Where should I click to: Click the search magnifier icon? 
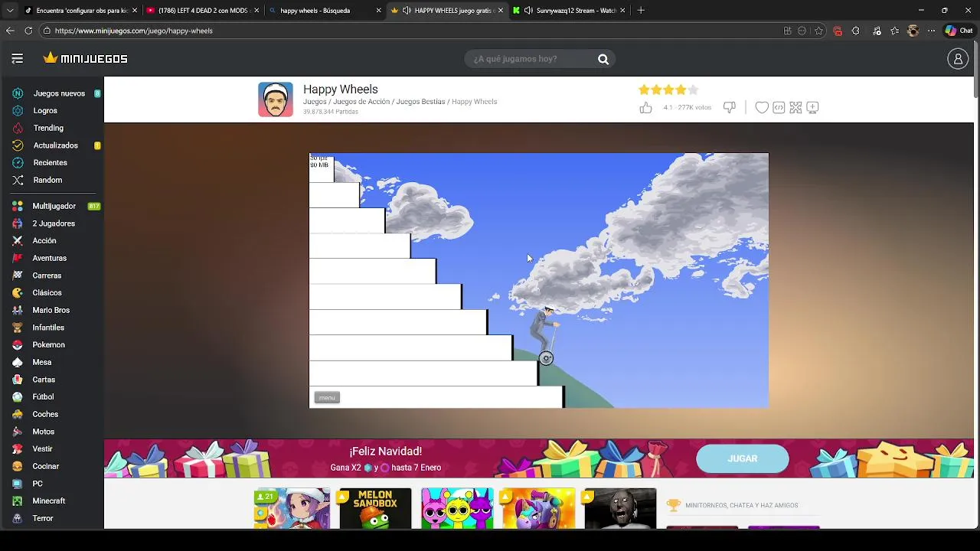point(603,59)
